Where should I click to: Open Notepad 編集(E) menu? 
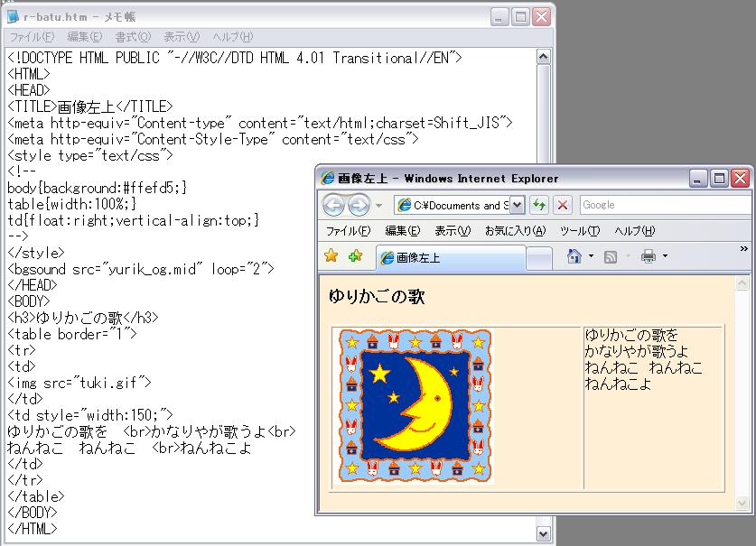[x=85, y=37]
